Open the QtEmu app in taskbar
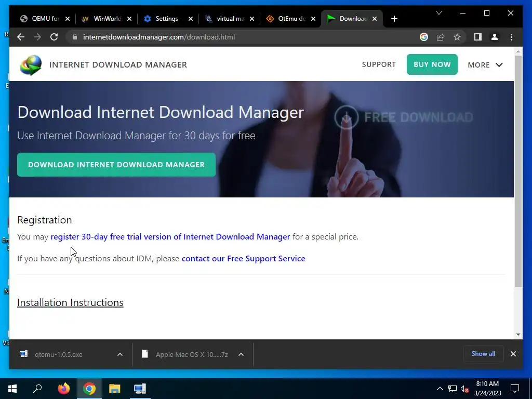This screenshot has height=399, width=532. [140, 389]
